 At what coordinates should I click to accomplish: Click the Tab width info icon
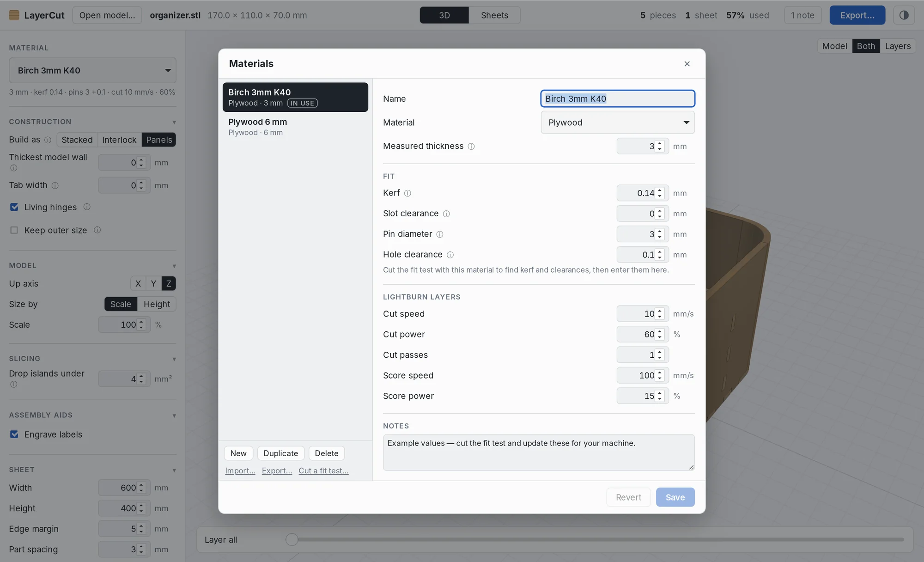point(55,186)
